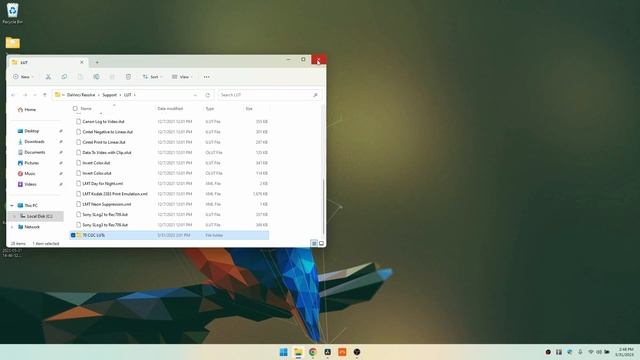
Task: Expand the Local Disk (C:) tree node
Action: (x=15, y=216)
